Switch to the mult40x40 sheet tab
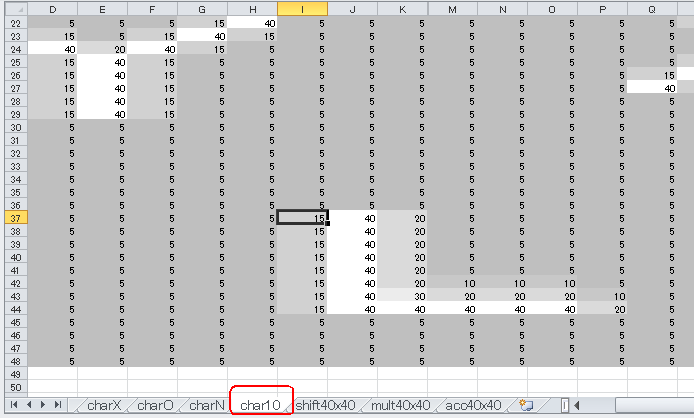This screenshot has width=694, height=418. (401, 405)
